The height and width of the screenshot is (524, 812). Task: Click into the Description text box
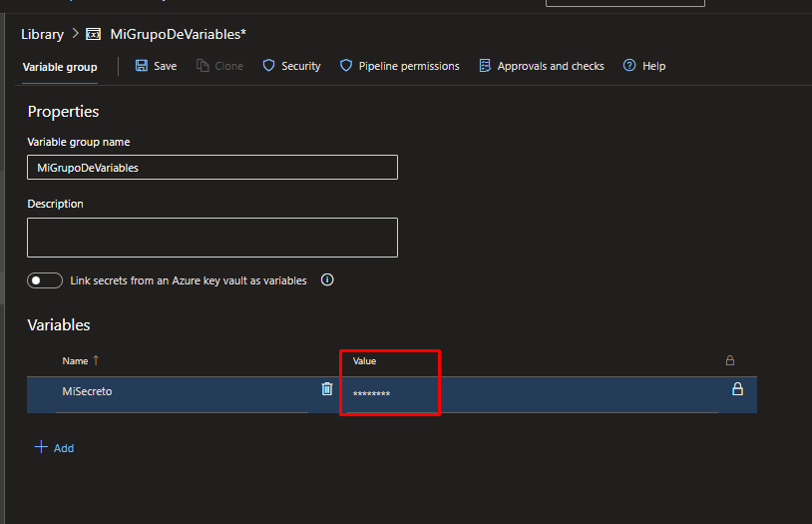212,238
